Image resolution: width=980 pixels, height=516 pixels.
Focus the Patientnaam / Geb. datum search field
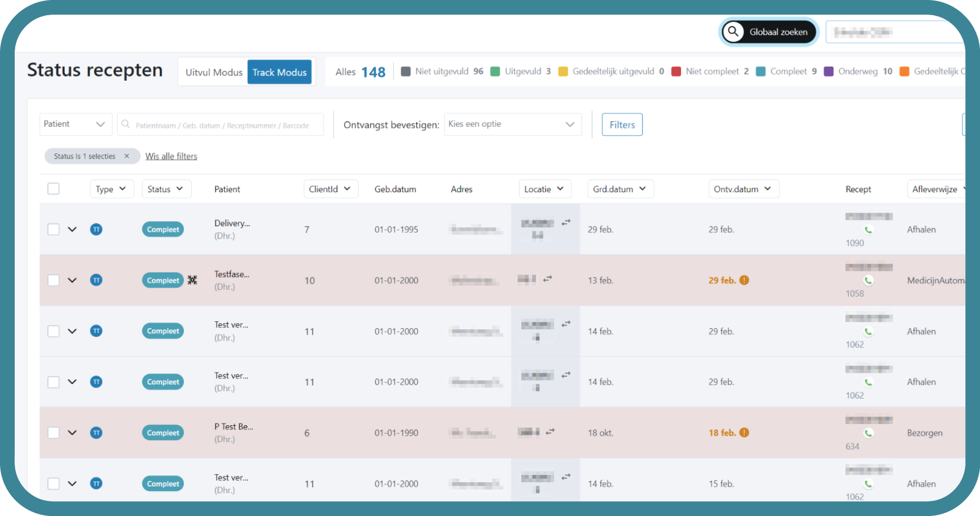pyautogui.click(x=221, y=125)
